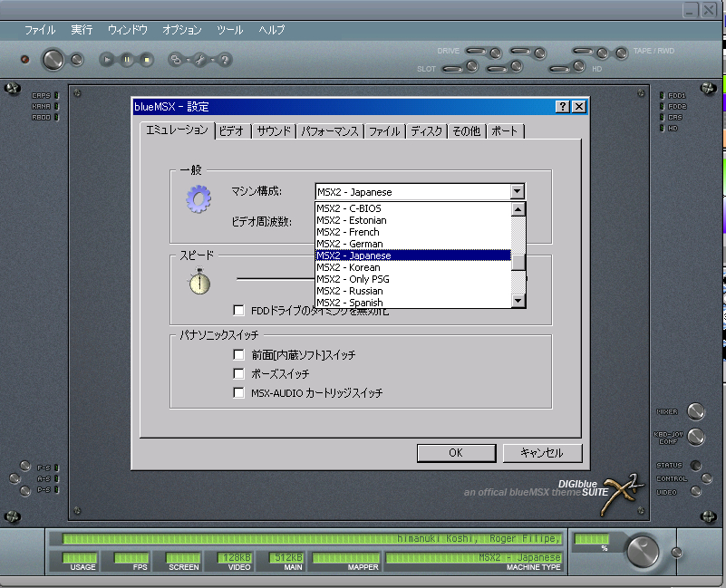The width and height of the screenshot is (726, 588).
Task: Click the F-S knob on the left panel
Action: tap(25, 466)
